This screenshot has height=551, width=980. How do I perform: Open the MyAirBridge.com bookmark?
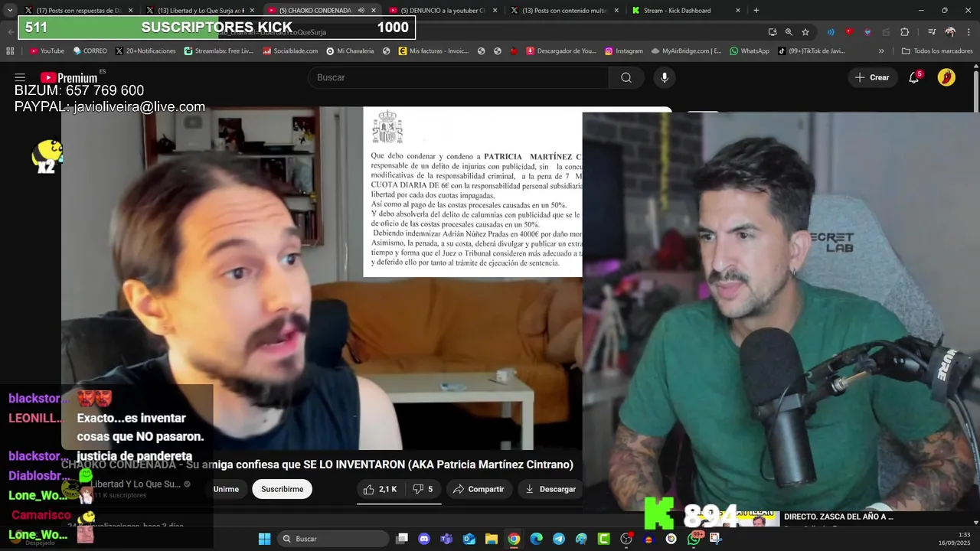coord(686,51)
